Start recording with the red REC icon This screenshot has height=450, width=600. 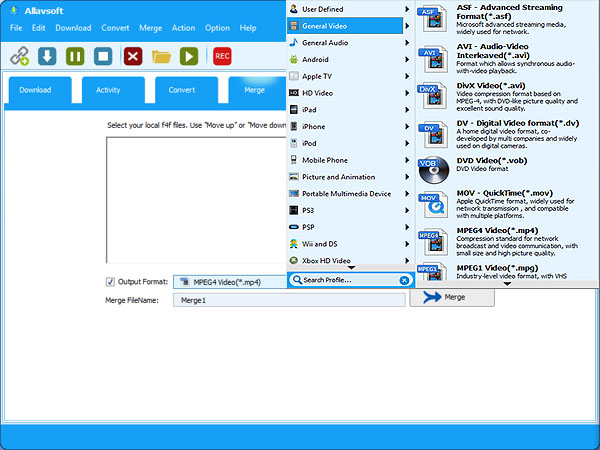tap(222, 56)
